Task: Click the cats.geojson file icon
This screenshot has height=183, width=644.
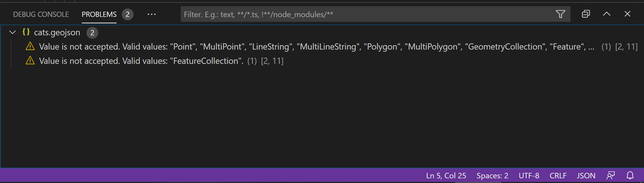Action: tap(26, 32)
